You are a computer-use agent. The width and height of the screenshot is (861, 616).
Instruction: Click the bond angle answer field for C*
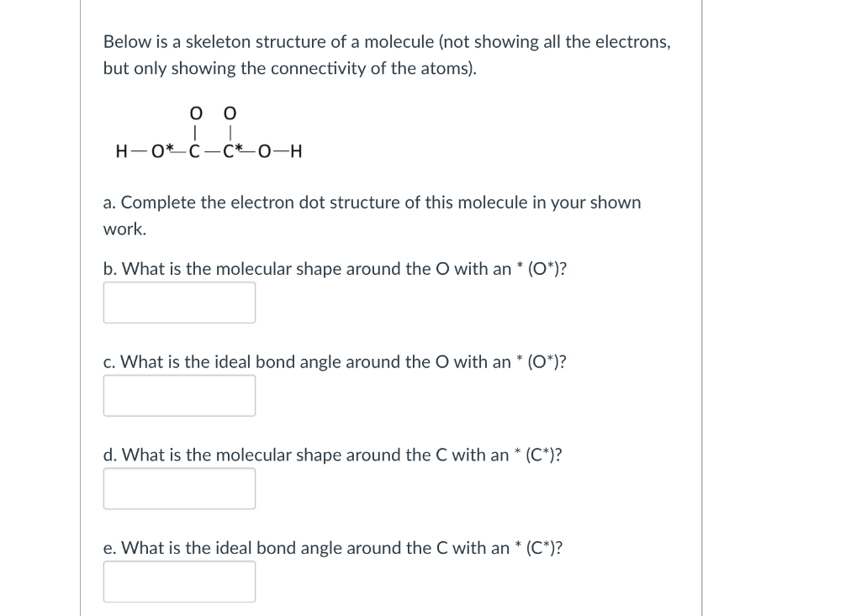point(179,581)
